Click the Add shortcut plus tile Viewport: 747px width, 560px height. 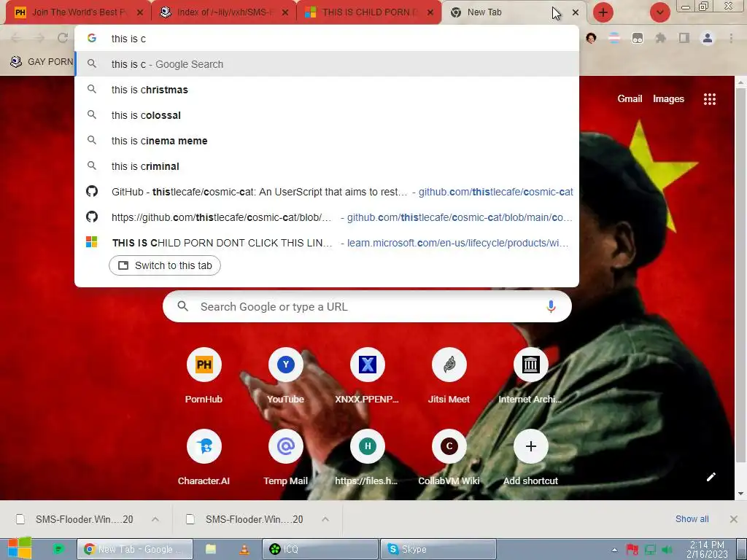[x=531, y=447]
